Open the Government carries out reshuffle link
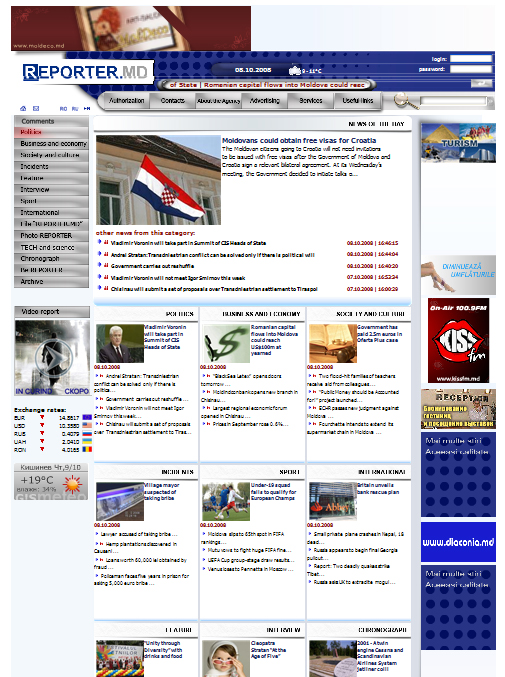The image size is (505, 677). coord(152,266)
